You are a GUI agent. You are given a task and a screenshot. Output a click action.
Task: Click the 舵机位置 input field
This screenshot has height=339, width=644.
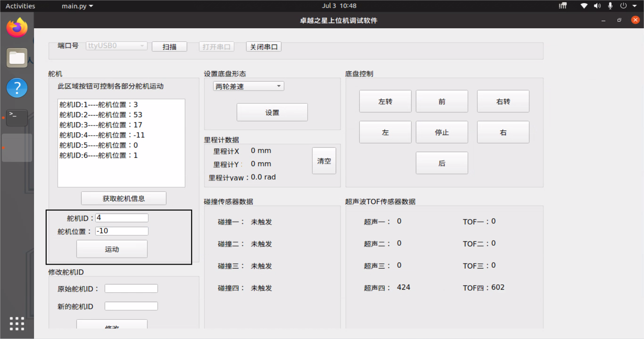tap(122, 231)
